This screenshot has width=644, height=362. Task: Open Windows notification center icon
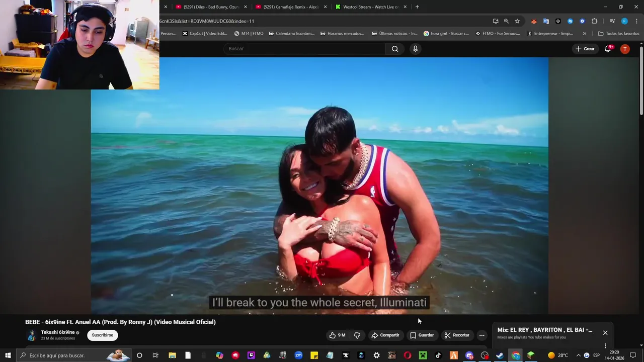tap(633, 355)
